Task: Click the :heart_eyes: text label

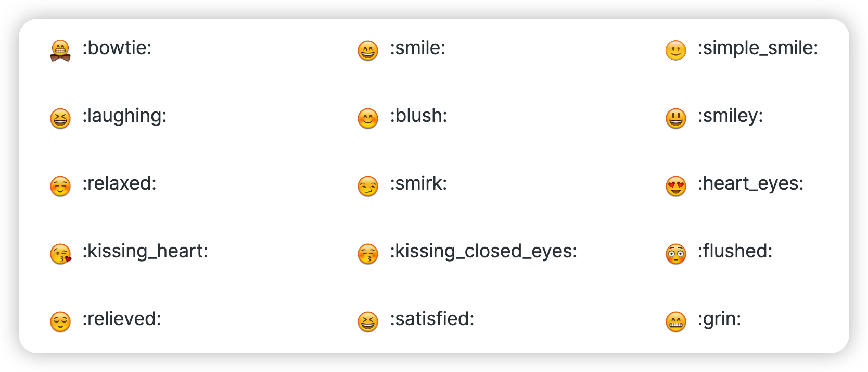Action: point(750,184)
